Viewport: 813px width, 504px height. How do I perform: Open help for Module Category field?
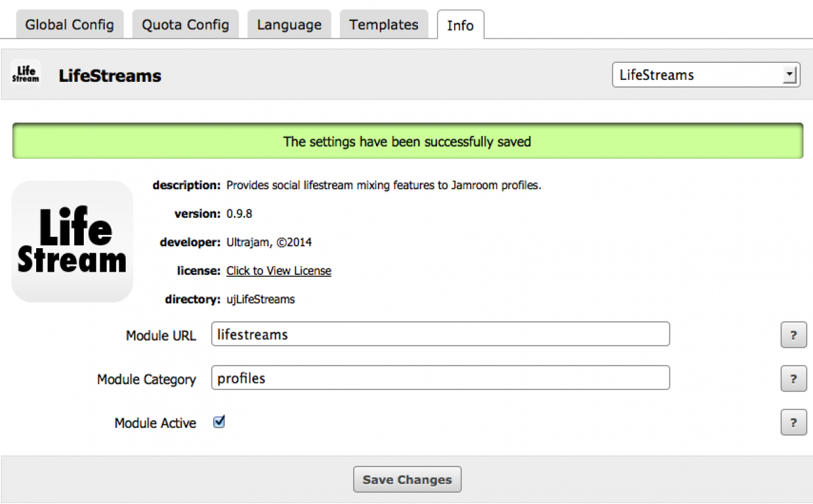(793, 379)
